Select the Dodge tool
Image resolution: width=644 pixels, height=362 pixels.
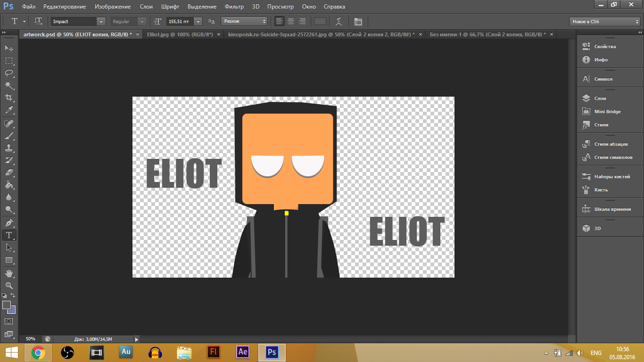pos(9,209)
